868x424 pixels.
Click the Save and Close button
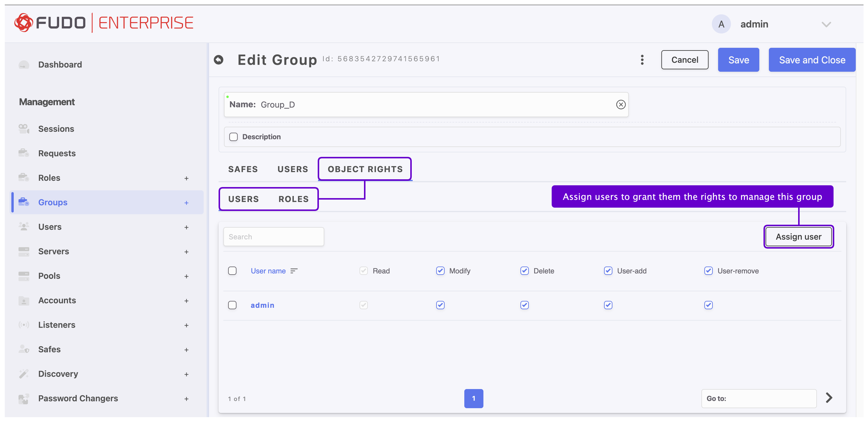[x=812, y=60]
